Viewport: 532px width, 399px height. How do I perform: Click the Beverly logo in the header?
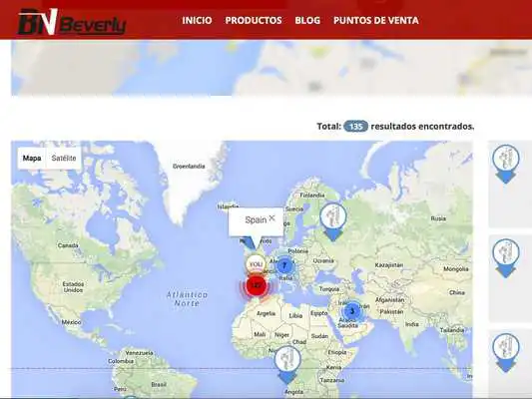point(72,22)
